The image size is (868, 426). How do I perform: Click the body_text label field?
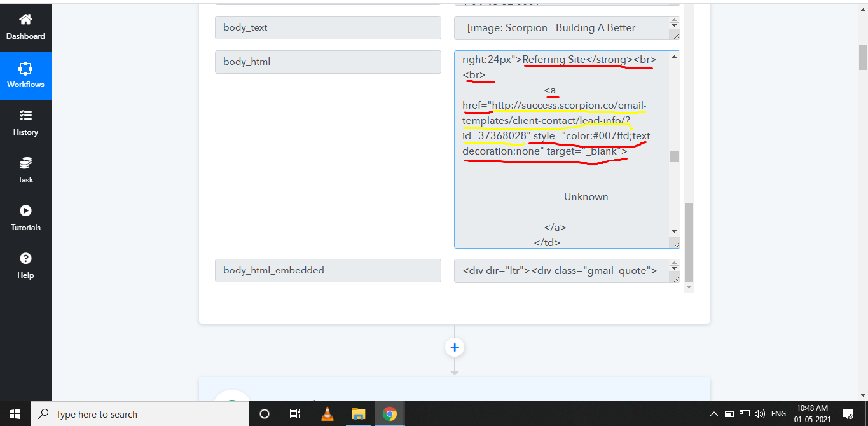pyautogui.click(x=328, y=27)
